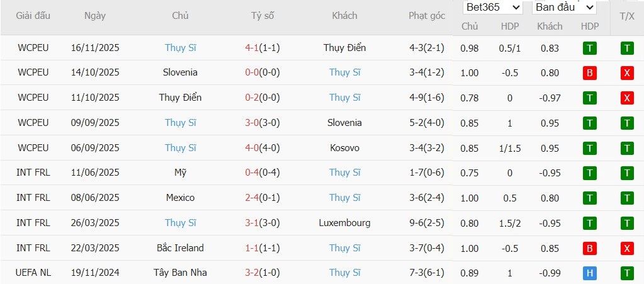The width and height of the screenshot is (644, 284).
Task: Open Thụy Sĩ link in 16/11/2025 row
Action: [x=180, y=48]
